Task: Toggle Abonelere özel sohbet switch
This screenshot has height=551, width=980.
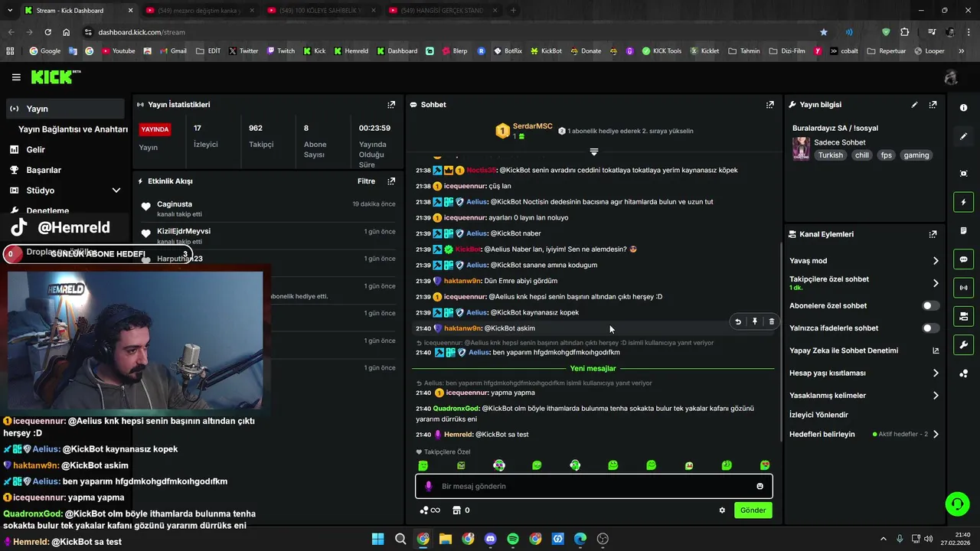Action: coord(929,305)
